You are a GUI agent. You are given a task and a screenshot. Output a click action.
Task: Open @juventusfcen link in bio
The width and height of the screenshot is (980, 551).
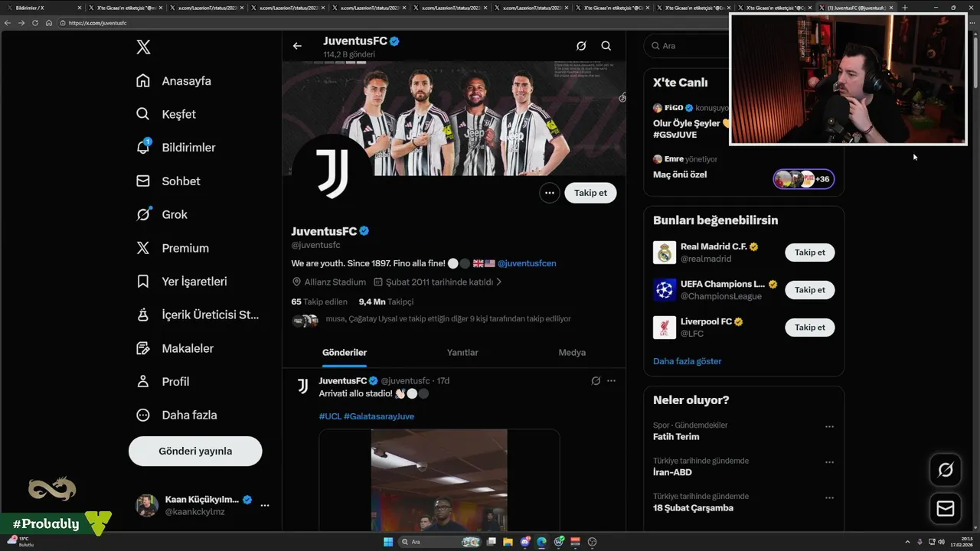527,263
